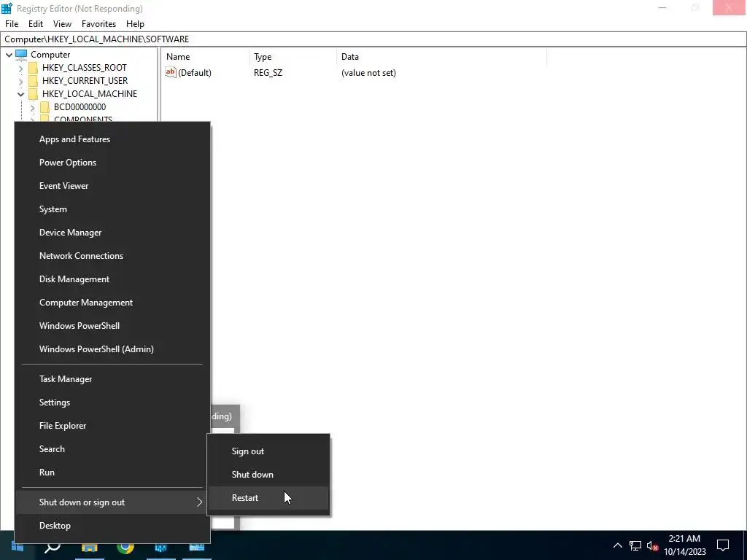Click the BCD00000000 folder icon
The height and width of the screenshot is (560, 747).
[x=44, y=106]
